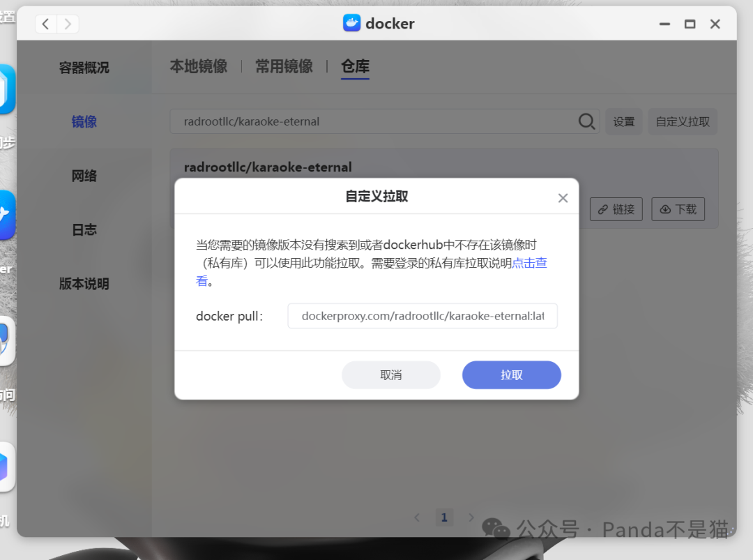Click radrootllc/karaoke-eternal result title

268,167
